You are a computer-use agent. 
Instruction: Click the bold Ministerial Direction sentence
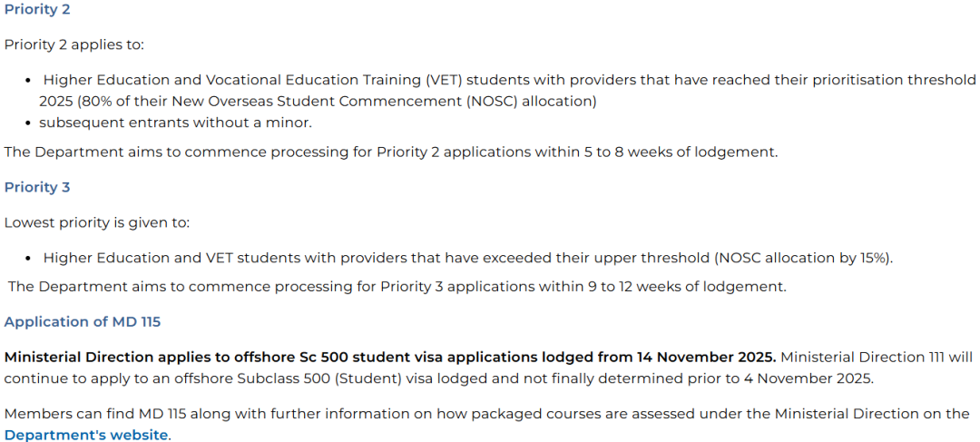[390, 357]
